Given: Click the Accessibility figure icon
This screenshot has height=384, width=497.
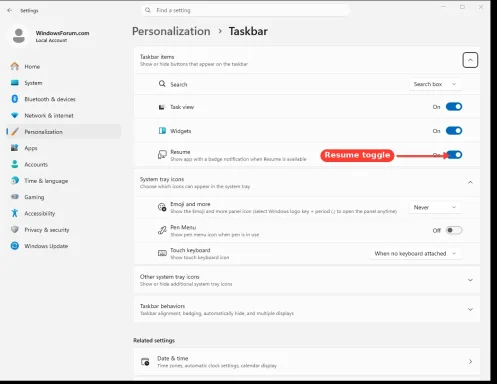Looking at the screenshot, I should [x=15, y=213].
